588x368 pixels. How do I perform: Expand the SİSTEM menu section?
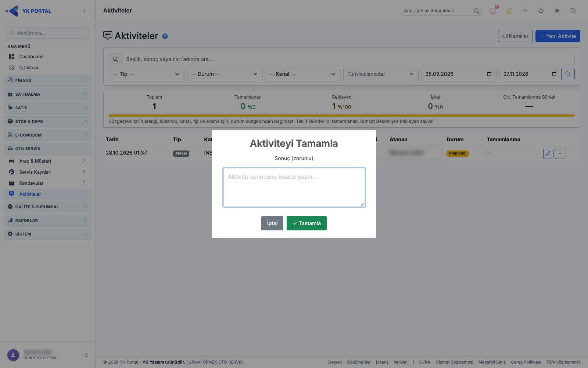(x=48, y=234)
